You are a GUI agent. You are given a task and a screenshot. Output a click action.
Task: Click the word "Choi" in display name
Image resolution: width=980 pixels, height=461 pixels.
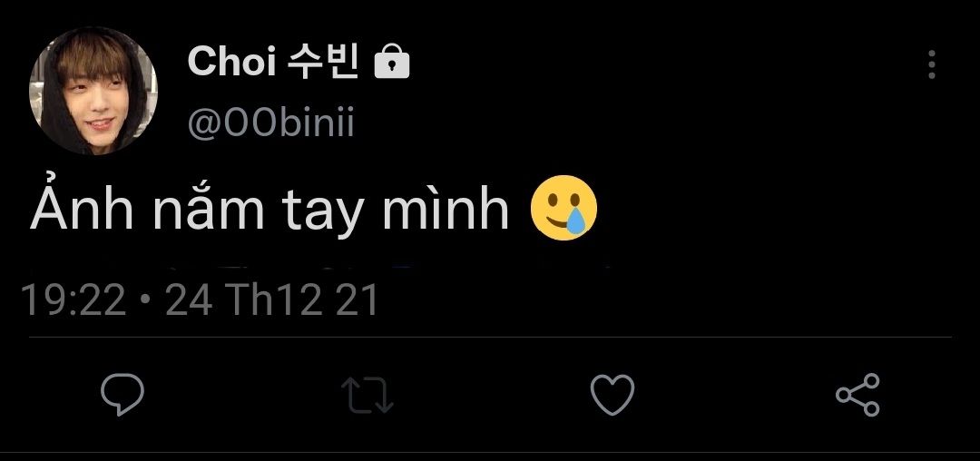pos(232,63)
